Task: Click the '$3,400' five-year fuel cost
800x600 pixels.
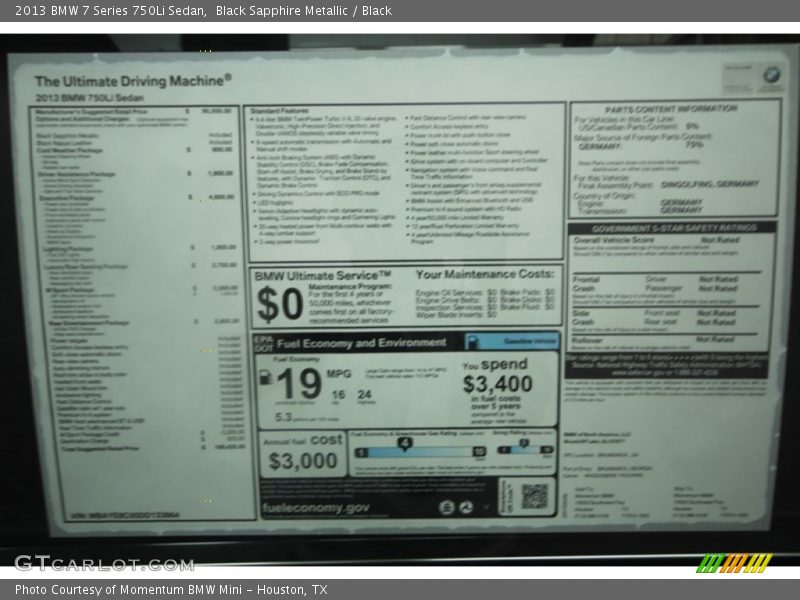Action: (497, 384)
